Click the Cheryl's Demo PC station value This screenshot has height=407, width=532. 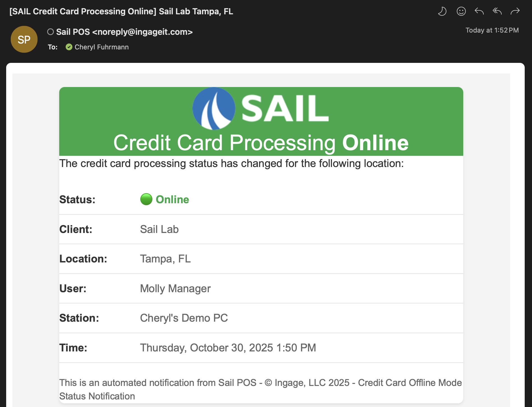point(184,318)
